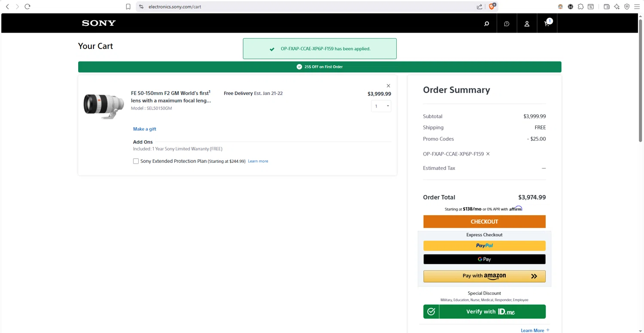The image size is (644, 333).
Task: Open the help chat icon
Action: click(507, 24)
